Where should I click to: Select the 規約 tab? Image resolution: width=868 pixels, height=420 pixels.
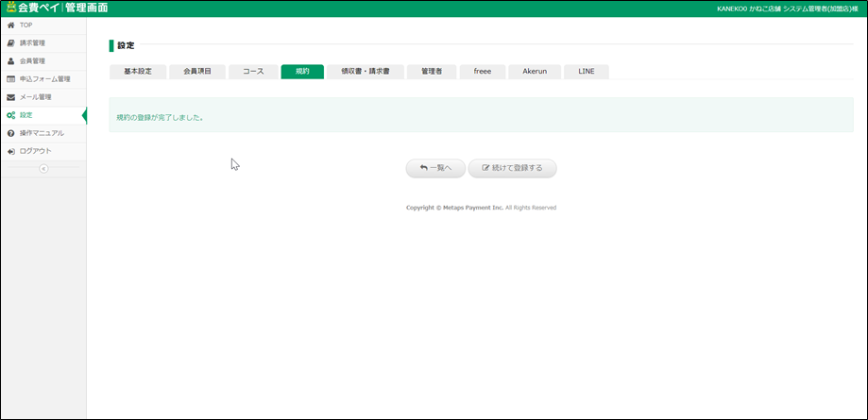(302, 72)
